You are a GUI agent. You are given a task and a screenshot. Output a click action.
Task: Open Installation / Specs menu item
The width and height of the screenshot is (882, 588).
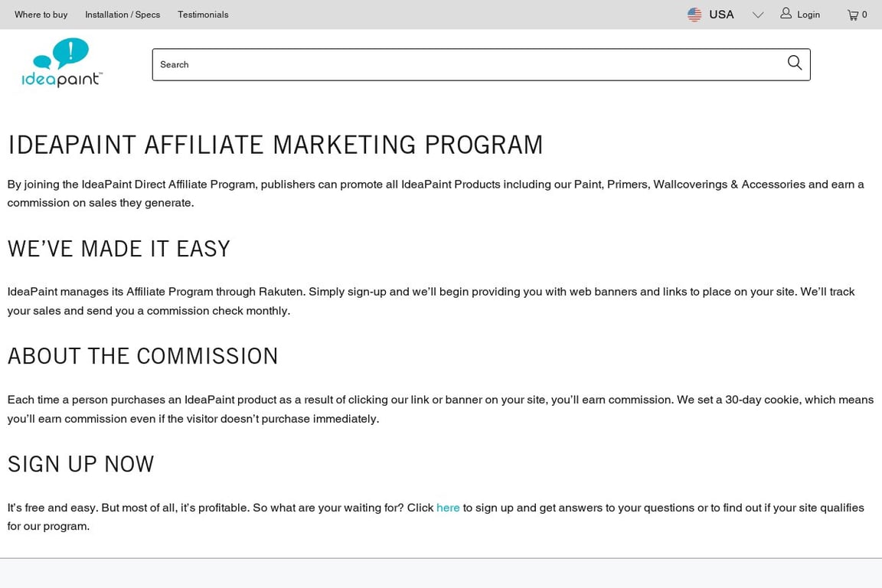(x=122, y=15)
